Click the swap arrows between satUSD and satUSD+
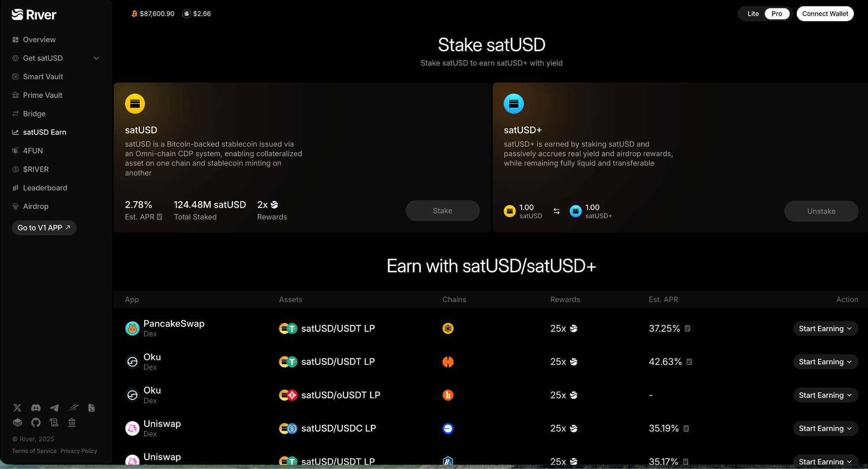The image size is (868, 469). coord(556,211)
